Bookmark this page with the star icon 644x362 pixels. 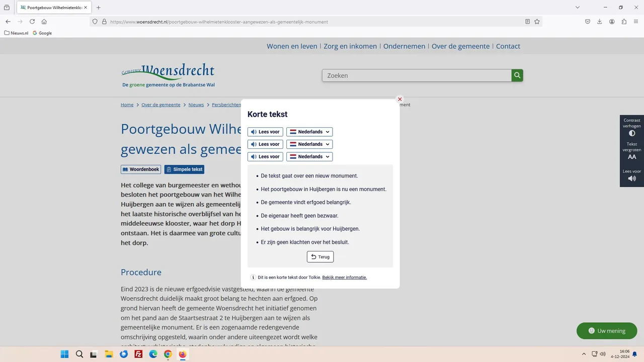click(537, 22)
